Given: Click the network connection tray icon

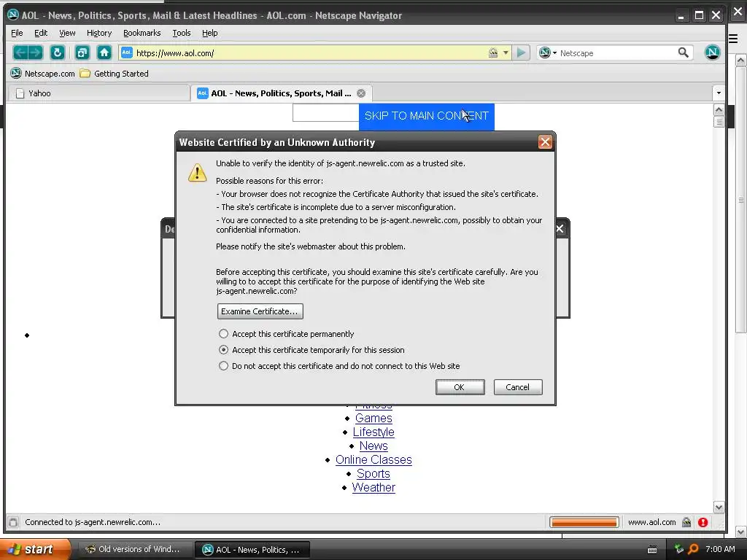Looking at the screenshot, I should pos(679,549).
